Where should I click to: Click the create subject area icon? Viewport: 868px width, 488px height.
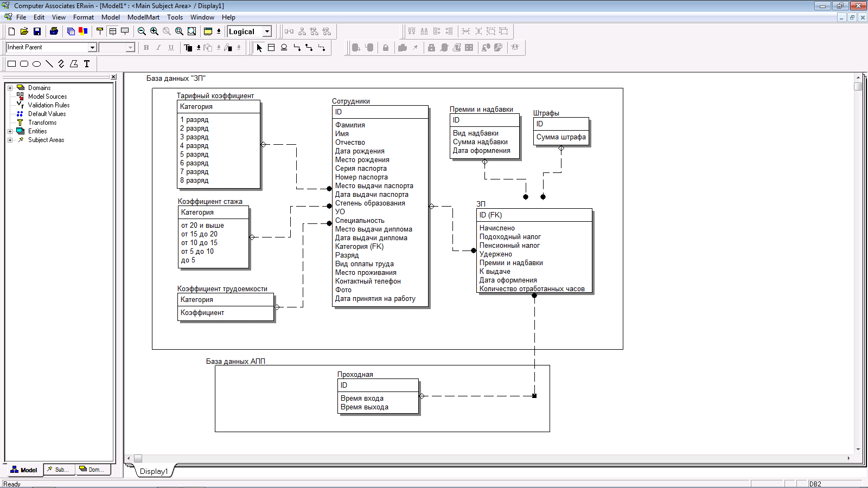(208, 31)
